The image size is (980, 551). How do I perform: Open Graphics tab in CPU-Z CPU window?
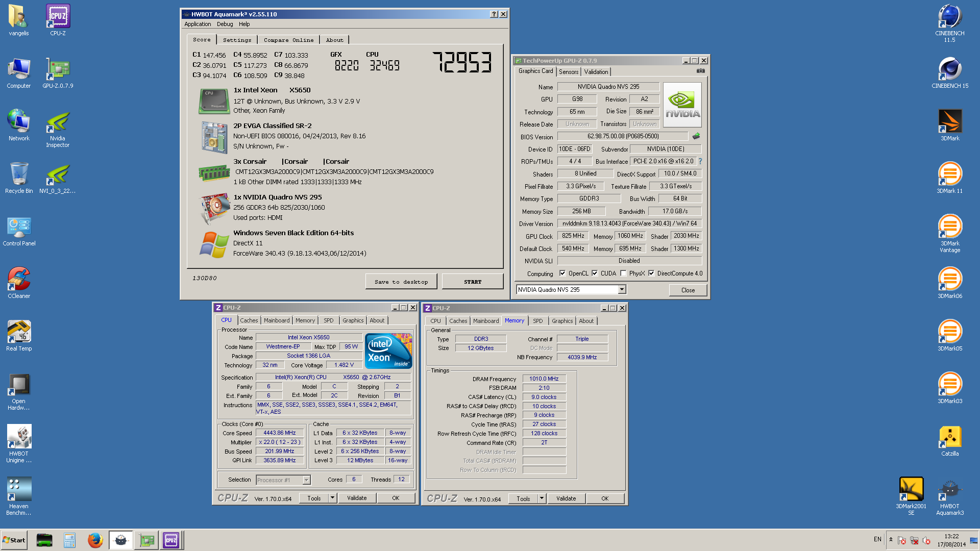point(353,320)
